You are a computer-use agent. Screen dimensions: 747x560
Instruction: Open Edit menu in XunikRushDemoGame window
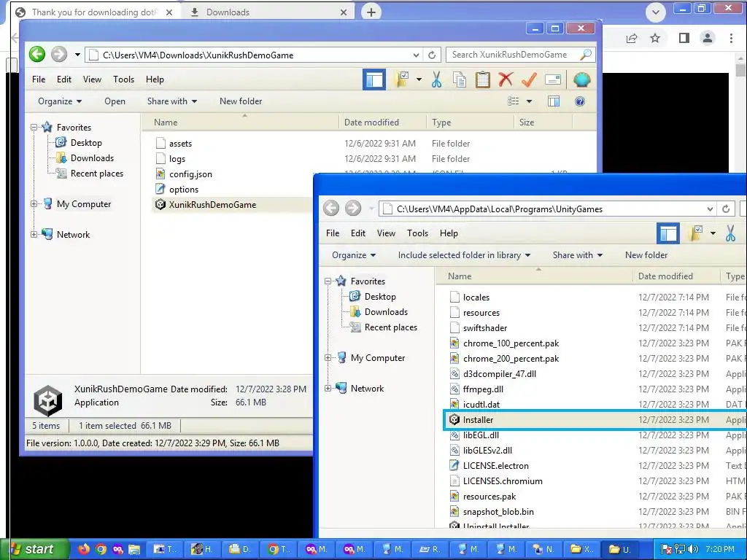click(64, 79)
